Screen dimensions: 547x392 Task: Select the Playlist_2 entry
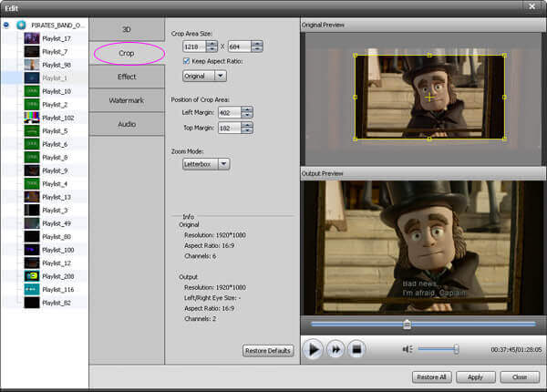coord(55,105)
